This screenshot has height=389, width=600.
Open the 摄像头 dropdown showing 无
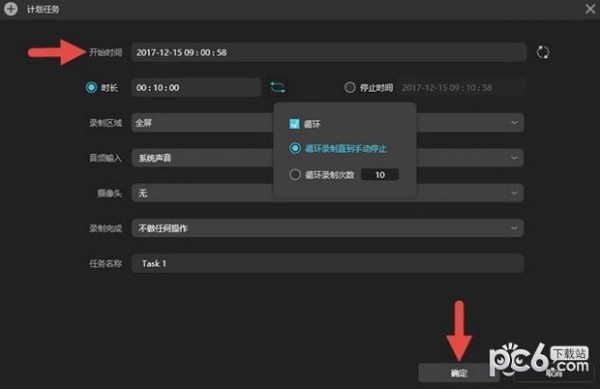point(328,193)
